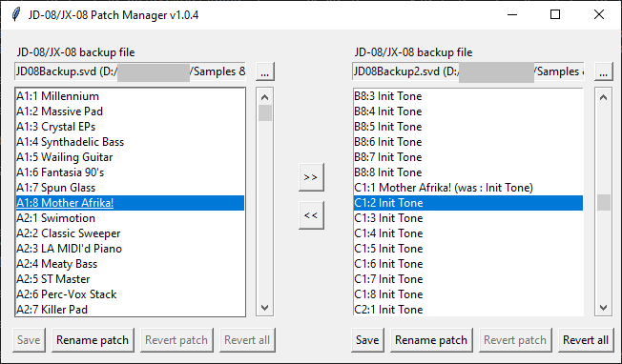Image resolution: width=622 pixels, height=364 pixels.
Task: Click the left list scrollbar down arrow
Action: point(264,308)
